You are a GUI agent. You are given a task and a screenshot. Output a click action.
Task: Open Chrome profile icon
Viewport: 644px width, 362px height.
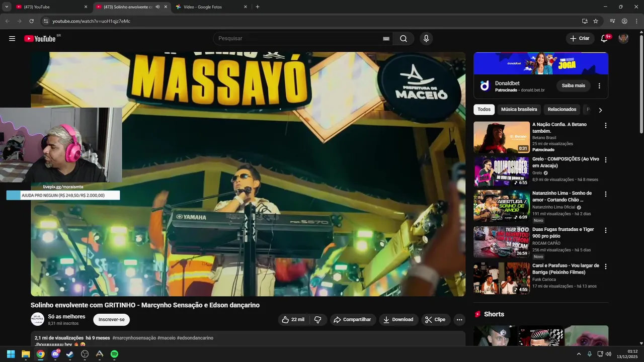(624, 21)
